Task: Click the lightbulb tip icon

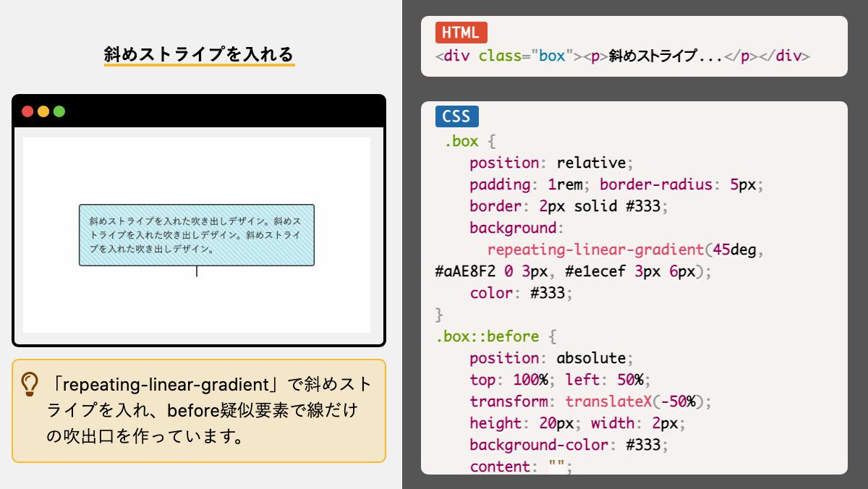Action: [30, 384]
